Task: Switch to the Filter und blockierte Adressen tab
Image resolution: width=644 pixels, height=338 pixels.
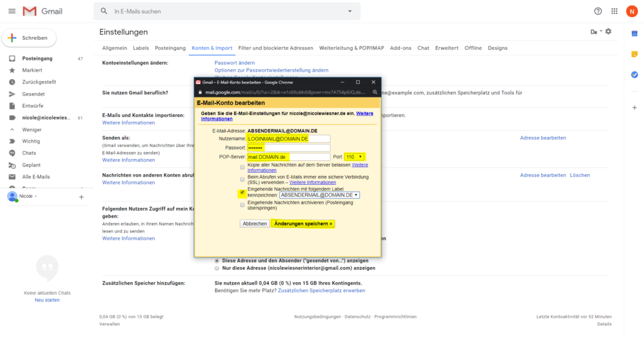Action: 275,48
